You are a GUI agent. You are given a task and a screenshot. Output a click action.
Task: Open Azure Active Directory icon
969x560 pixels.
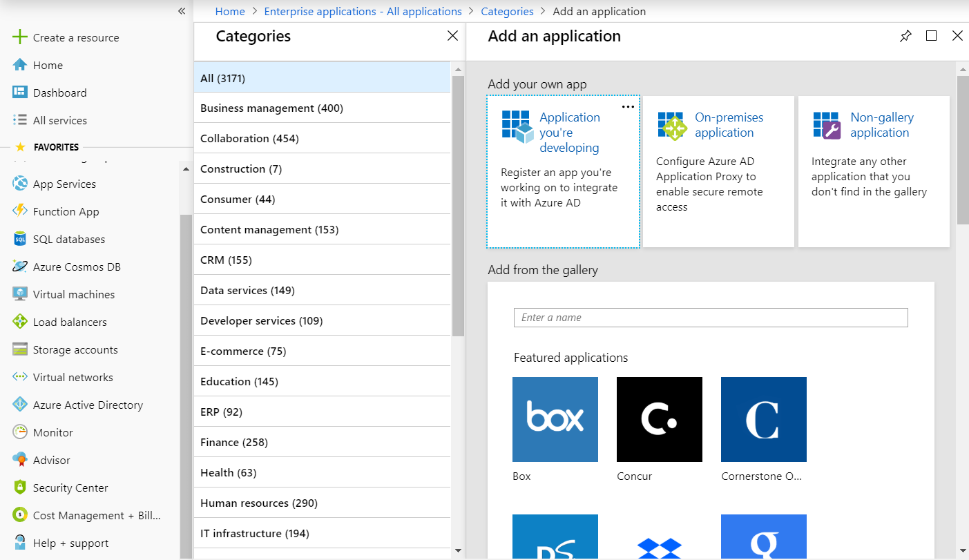[20, 405]
